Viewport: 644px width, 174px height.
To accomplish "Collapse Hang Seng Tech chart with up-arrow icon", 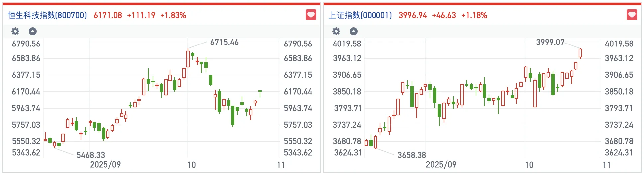I will click(x=33, y=31).
